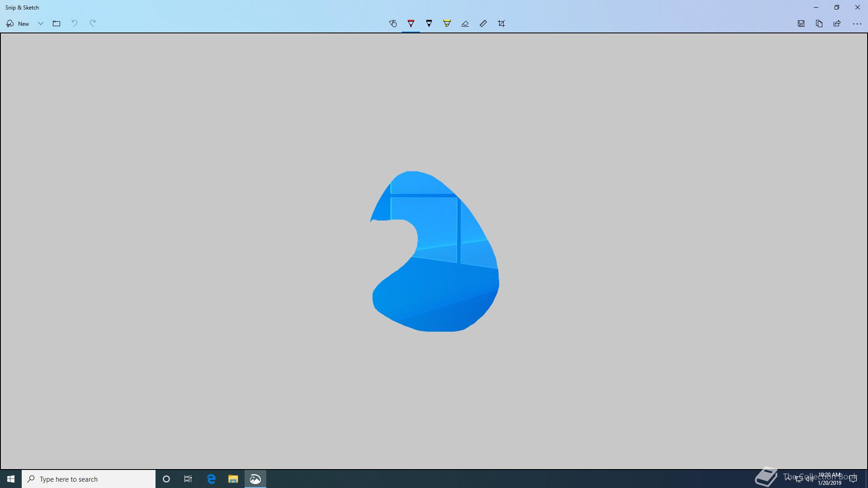Open the See more ellipsis menu

(857, 24)
